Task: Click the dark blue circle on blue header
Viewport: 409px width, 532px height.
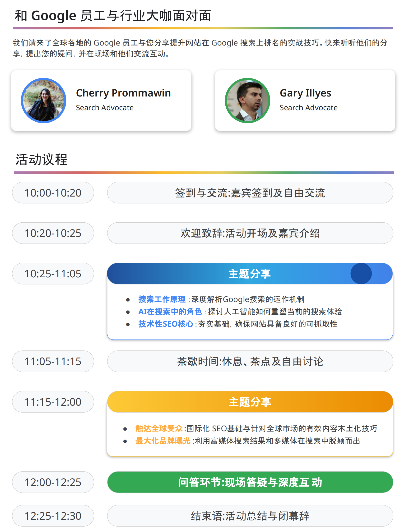Action: (x=361, y=273)
